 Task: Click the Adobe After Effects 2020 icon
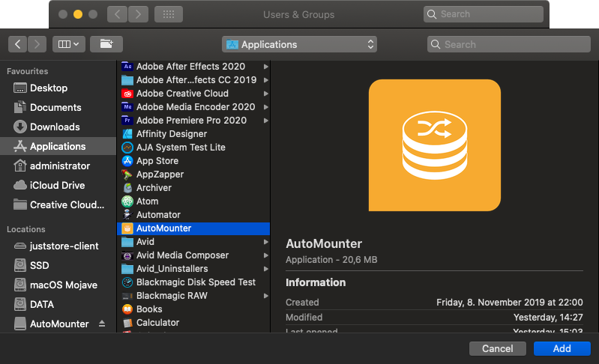click(127, 67)
